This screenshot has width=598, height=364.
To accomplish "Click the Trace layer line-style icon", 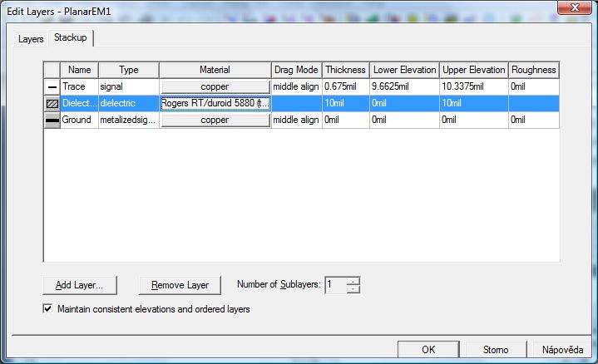I will pos(52,87).
